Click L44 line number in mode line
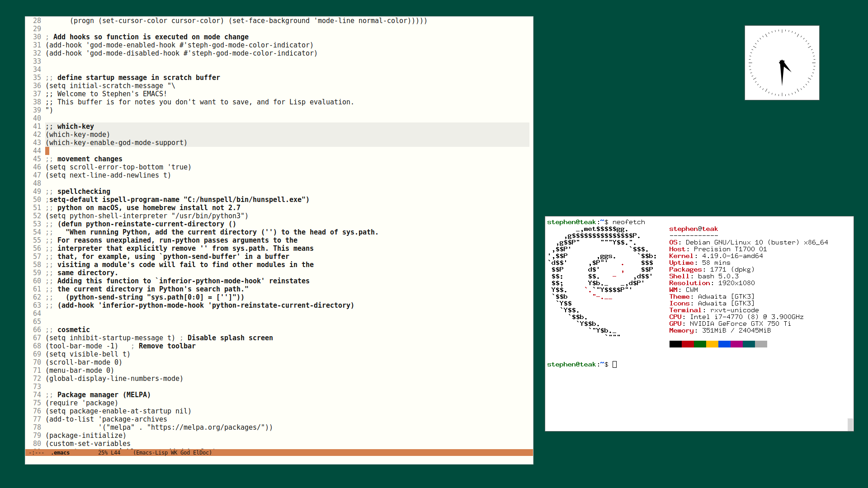The height and width of the screenshot is (488, 868). click(115, 453)
